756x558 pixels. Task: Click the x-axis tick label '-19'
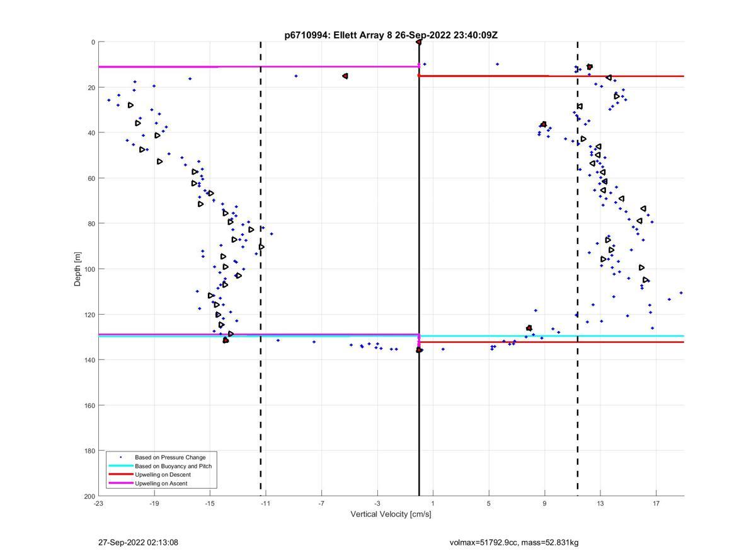tap(154, 503)
